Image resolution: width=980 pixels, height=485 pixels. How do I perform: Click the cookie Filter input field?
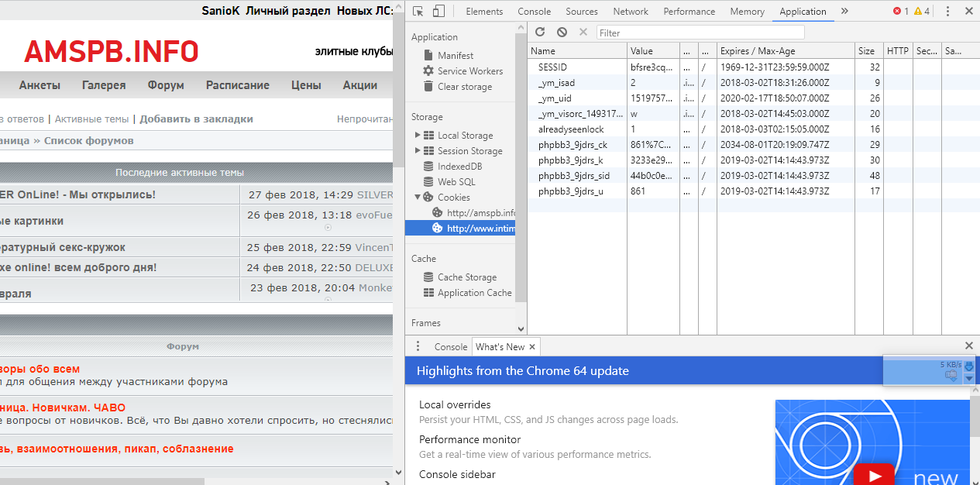coord(700,33)
